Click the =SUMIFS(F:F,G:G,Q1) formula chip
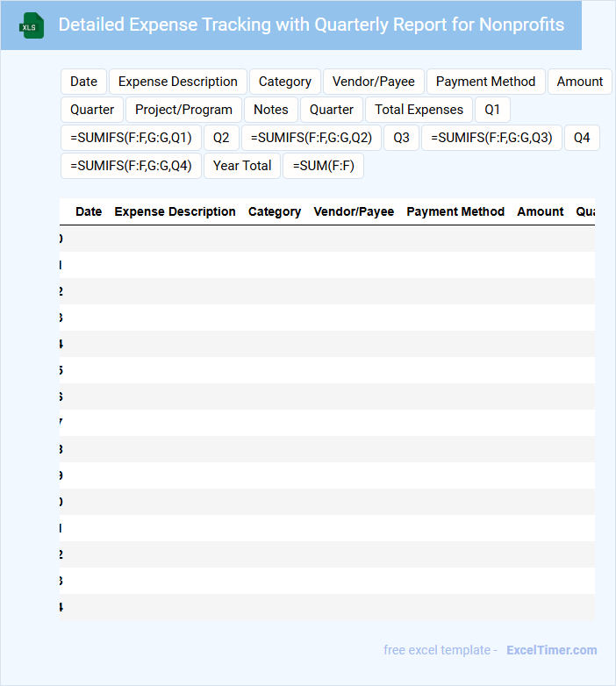Viewport: 616px width, 686px height. [131, 138]
